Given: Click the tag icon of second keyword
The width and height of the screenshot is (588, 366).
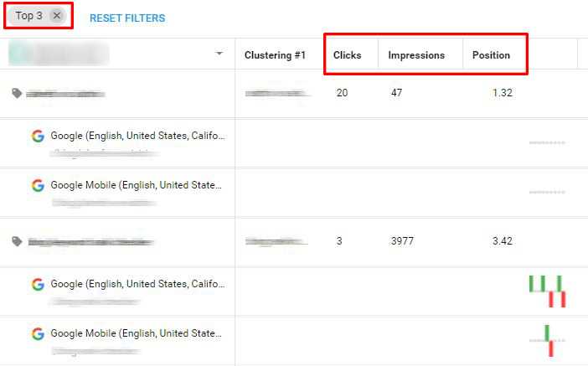Looking at the screenshot, I should click(x=17, y=242).
